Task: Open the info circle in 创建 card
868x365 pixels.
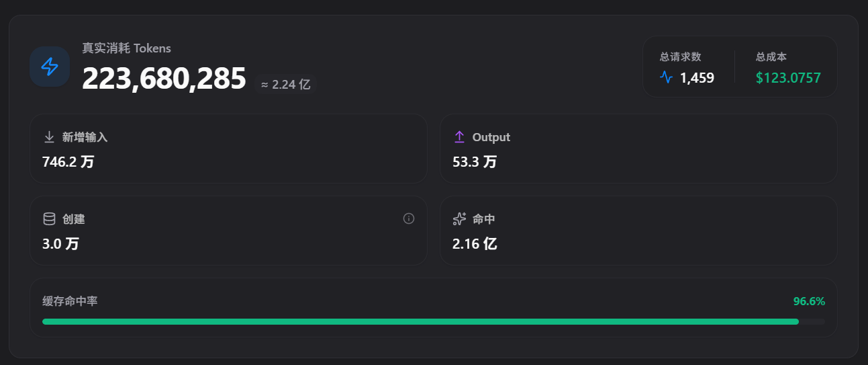Action: [x=409, y=218]
